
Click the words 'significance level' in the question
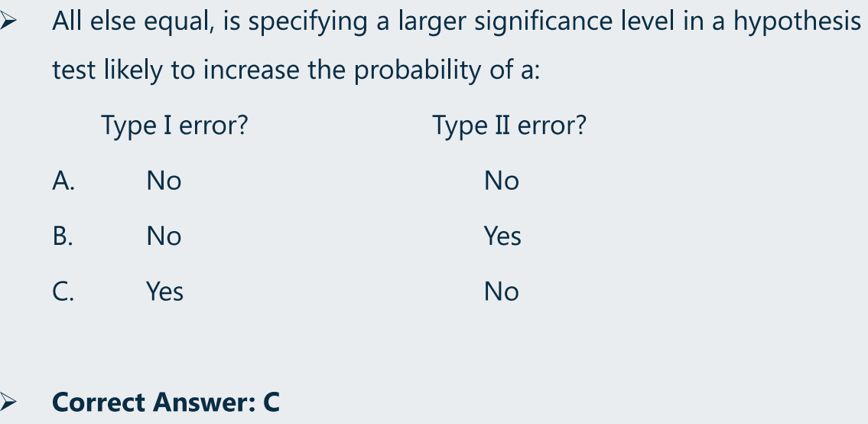click(571, 22)
